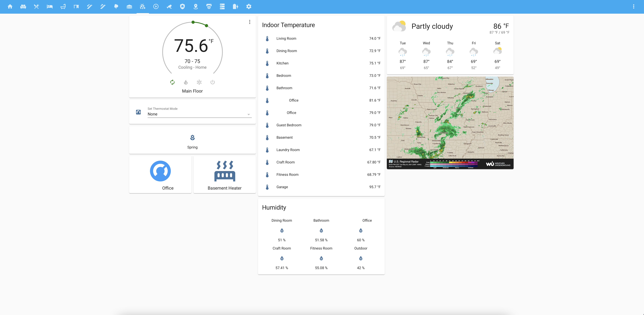The height and width of the screenshot is (315, 644).
Task: Open the map marker location tab
Action: coord(196,6)
